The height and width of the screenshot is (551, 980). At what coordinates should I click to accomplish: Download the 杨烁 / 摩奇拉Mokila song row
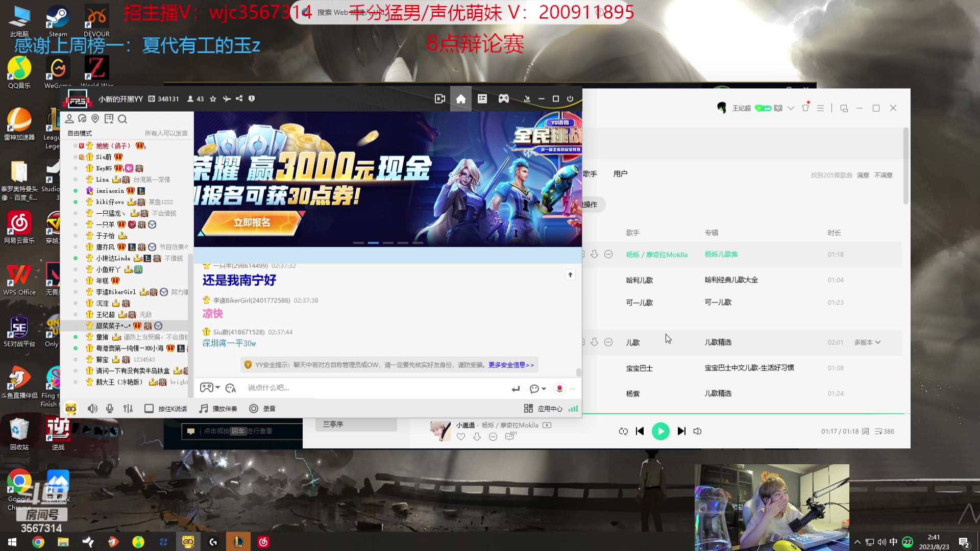click(594, 254)
